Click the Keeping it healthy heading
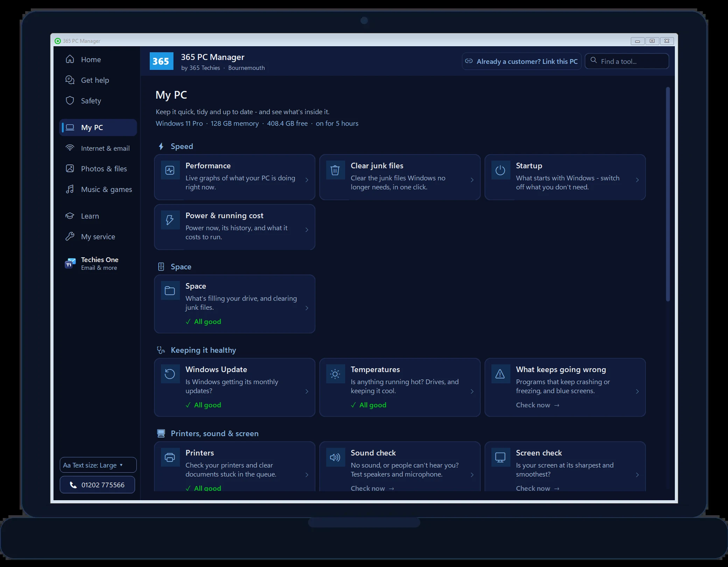The image size is (728, 567). [x=203, y=350]
